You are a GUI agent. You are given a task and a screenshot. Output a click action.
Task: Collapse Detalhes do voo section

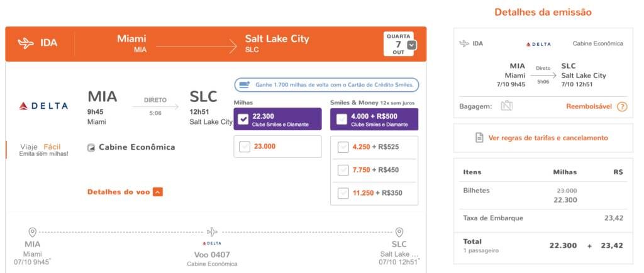coord(158,192)
